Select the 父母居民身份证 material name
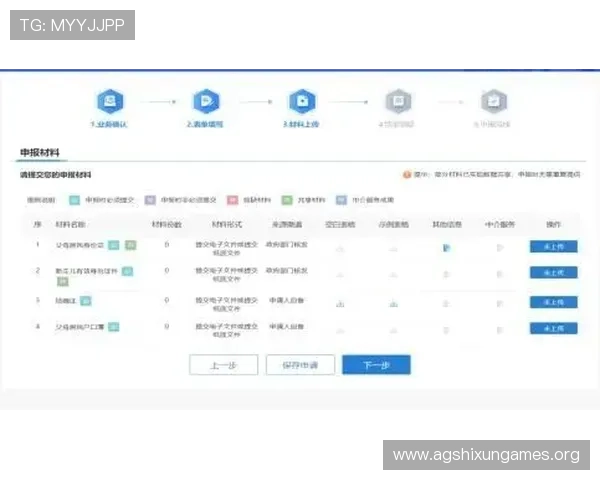The width and height of the screenshot is (600, 480). click(x=80, y=245)
